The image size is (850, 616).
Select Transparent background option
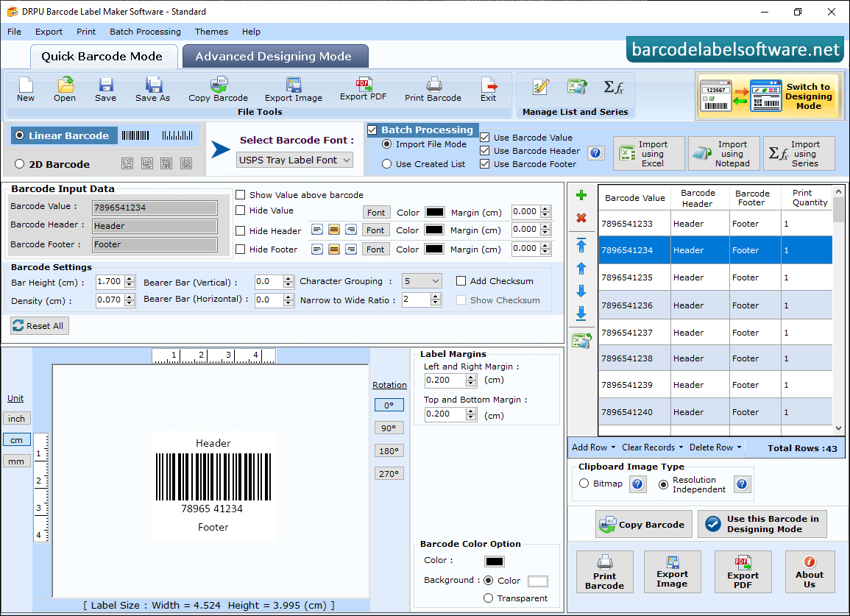pyautogui.click(x=488, y=598)
